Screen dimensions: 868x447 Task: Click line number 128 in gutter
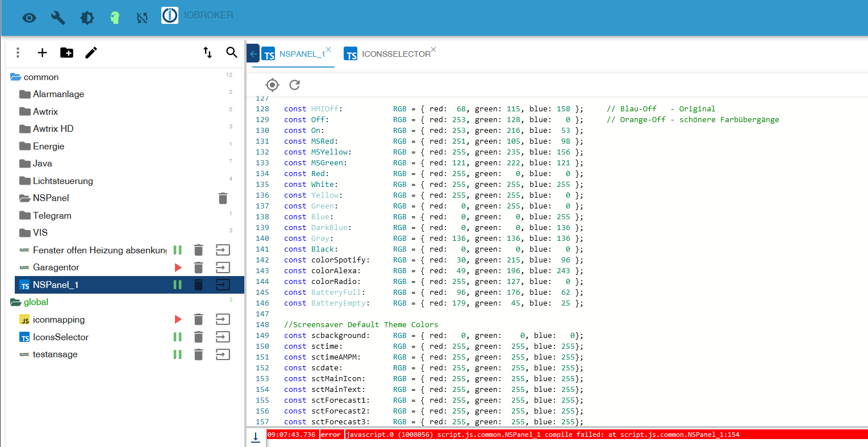[x=262, y=109]
